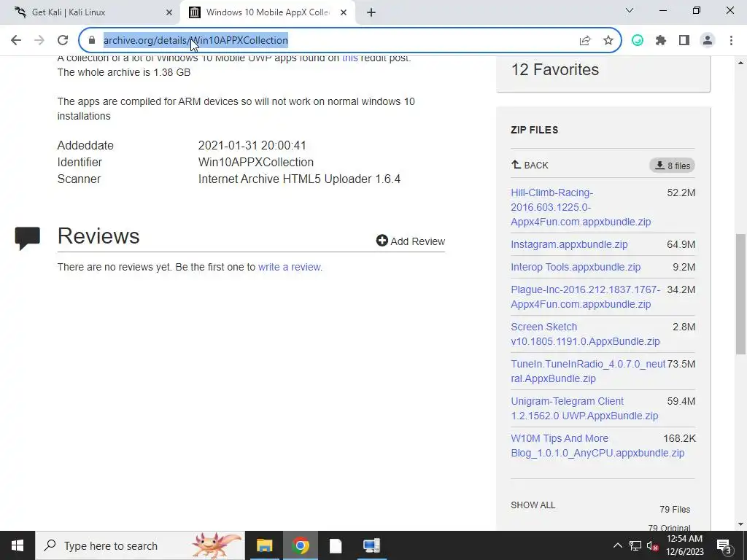Open File Explorer from the taskbar
This screenshot has height=560, width=747.
point(264,545)
